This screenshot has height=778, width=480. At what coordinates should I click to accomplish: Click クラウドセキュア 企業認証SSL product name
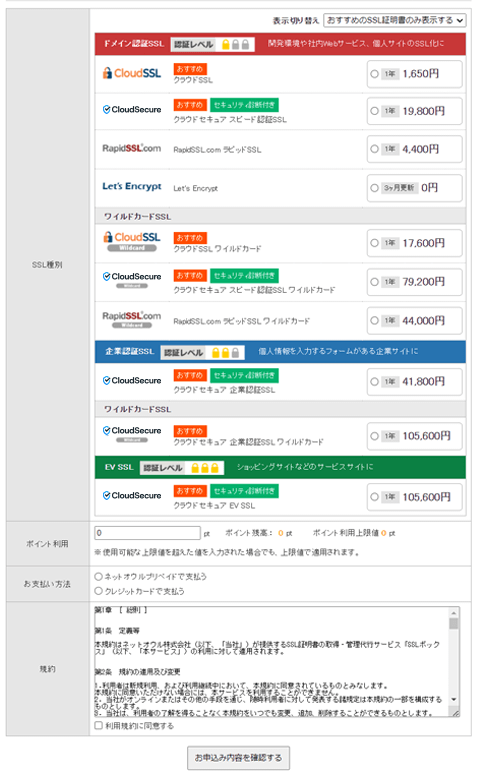pyautogui.click(x=224, y=390)
